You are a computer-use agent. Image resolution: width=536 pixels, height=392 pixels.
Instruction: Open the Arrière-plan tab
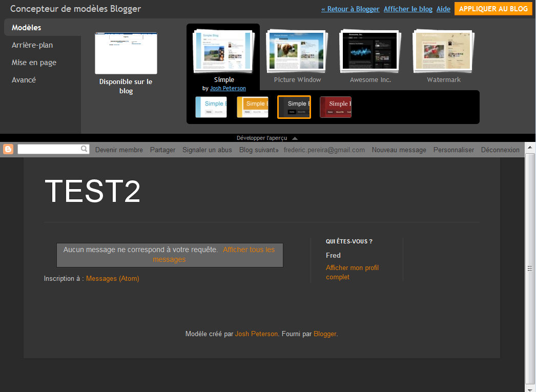tap(32, 45)
